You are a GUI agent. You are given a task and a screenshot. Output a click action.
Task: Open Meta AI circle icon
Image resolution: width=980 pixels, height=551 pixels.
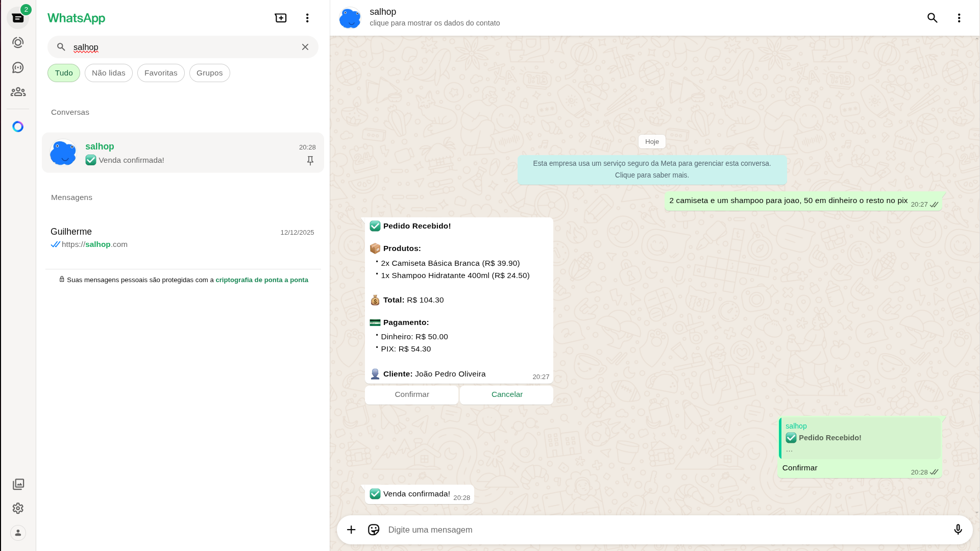18,127
